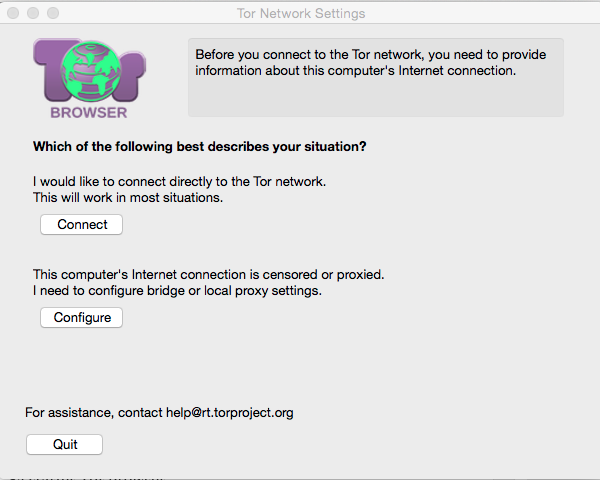Minimize the window with middle title-bar dot
The height and width of the screenshot is (480, 600).
click(x=33, y=13)
